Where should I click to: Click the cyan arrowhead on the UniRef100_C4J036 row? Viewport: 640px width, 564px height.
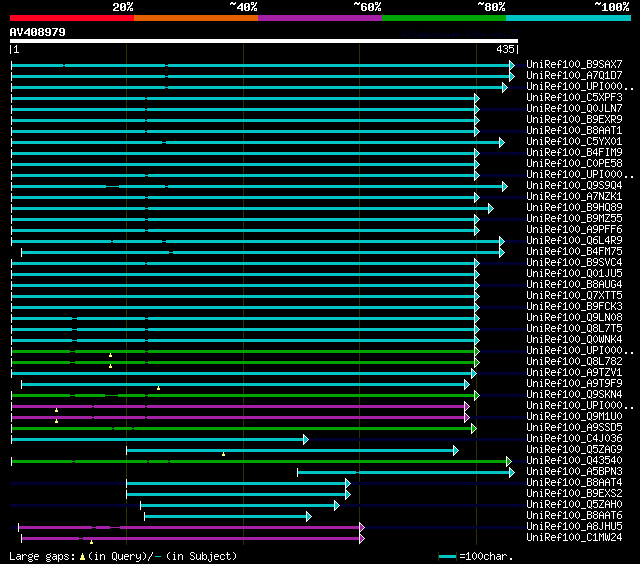point(305,439)
